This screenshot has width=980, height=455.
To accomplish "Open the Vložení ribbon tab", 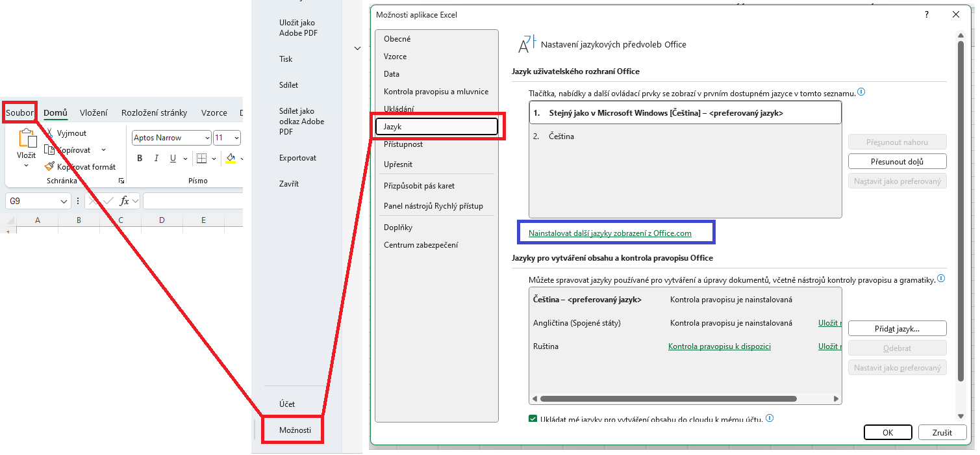I will click(x=94, y=112).
